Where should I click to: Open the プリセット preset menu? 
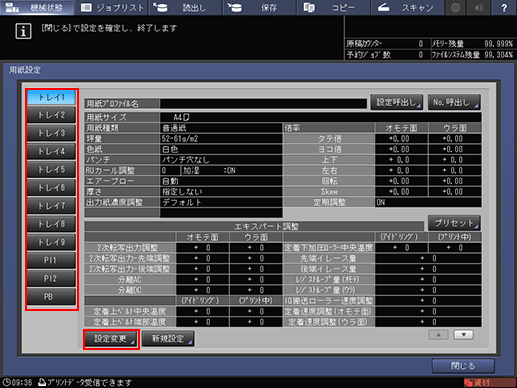click(454, 223)
